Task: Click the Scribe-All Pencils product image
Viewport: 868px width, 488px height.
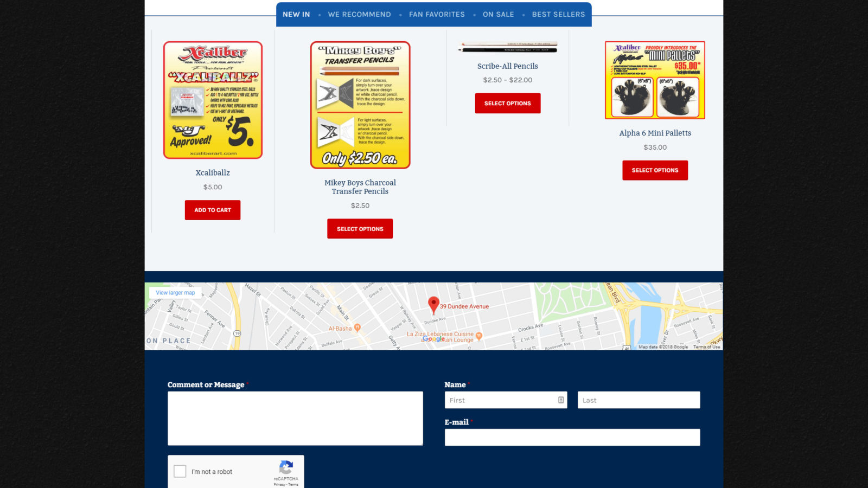Action: (x=508, y=47)
